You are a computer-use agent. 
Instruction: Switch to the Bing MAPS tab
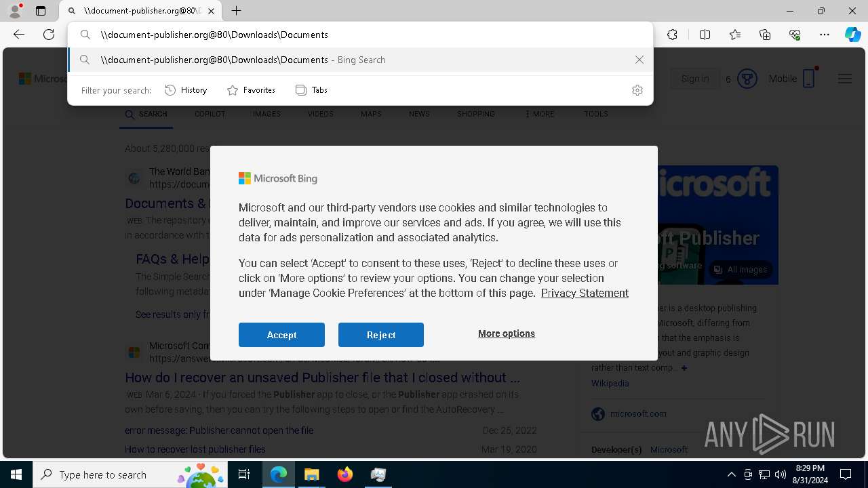pyautogui.click(x=371, y=114)
